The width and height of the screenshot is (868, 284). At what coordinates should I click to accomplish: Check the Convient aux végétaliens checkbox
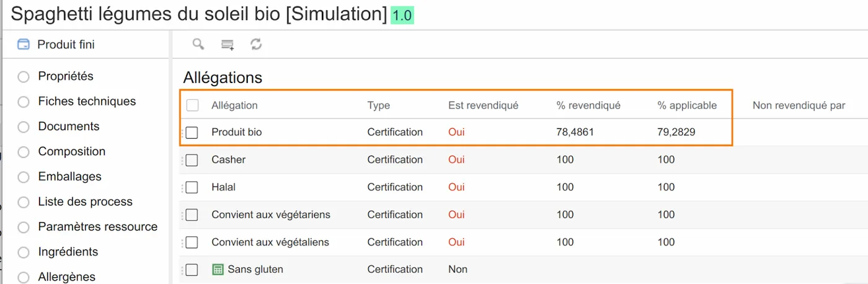[192, 242]
